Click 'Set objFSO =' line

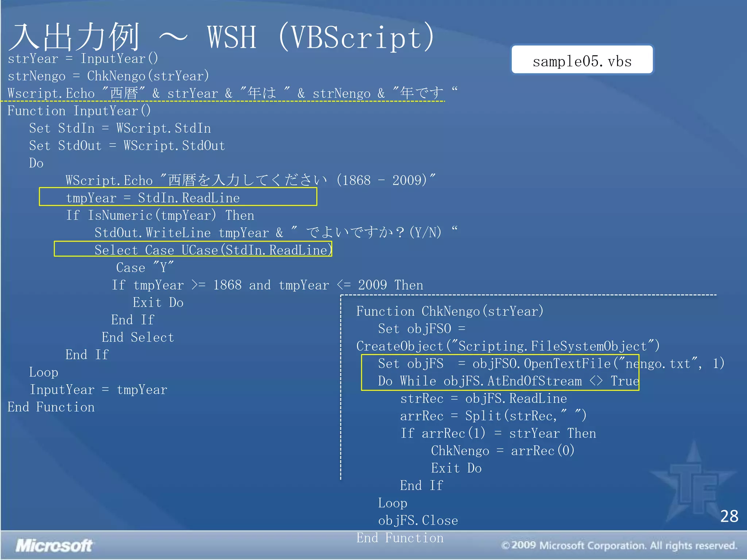(422, 328)
